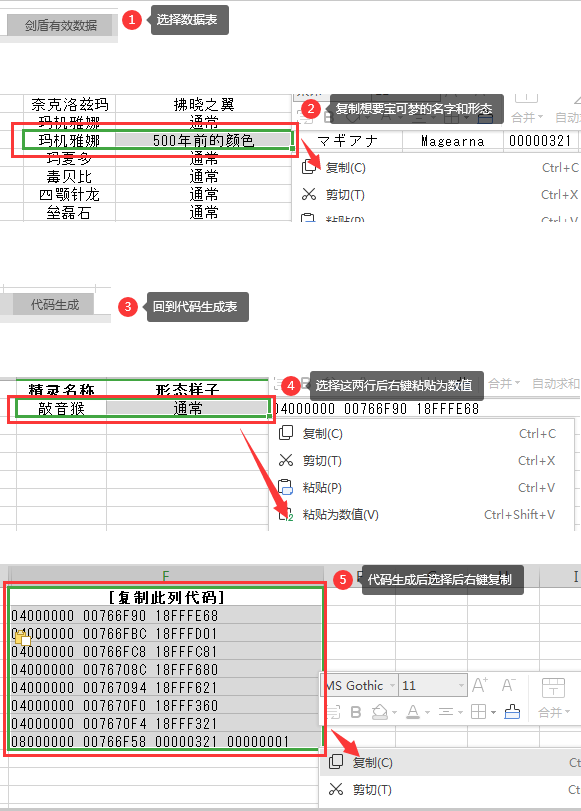The image size is (581, 811).
Task: Click the fill color bucket icon
Action: pos(380,712)
